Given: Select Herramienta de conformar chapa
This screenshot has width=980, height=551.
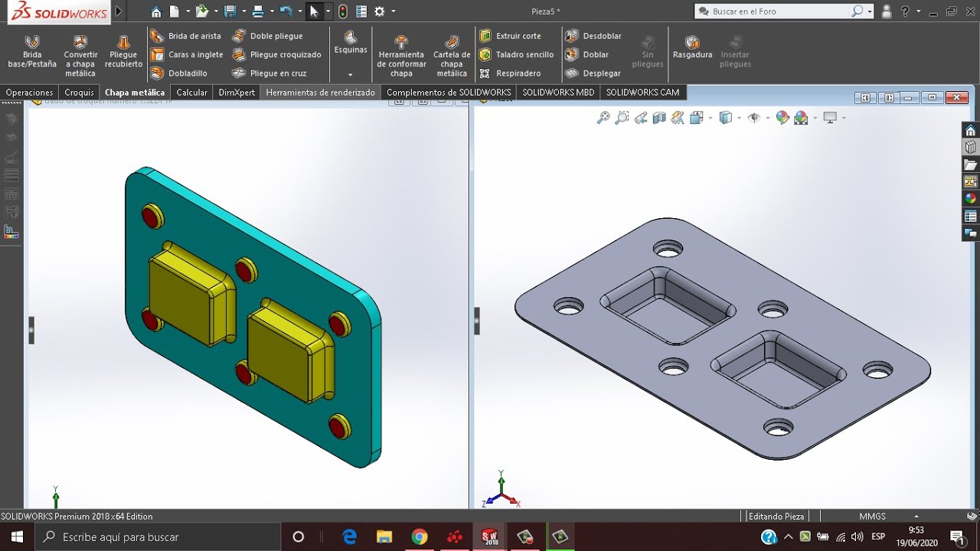Looking at the screenshot, I should click(401, 56).
